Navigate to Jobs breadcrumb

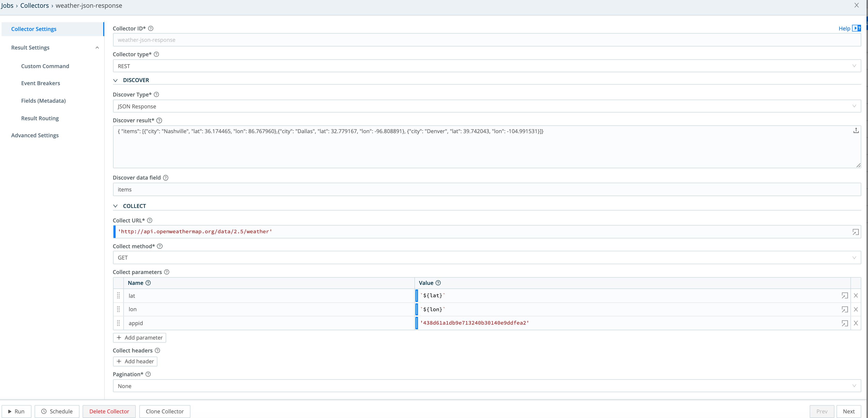(7, 5)
